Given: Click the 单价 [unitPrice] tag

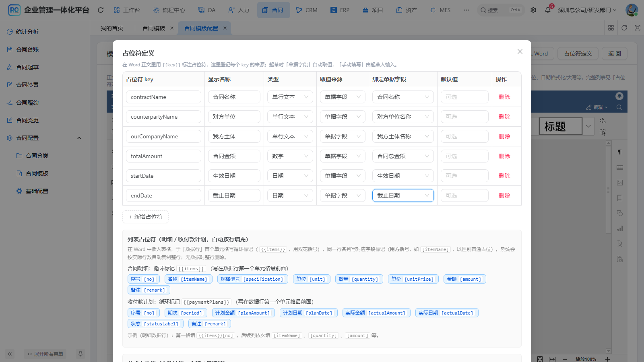Looking at the screenshot, I should tap(413, 279).
